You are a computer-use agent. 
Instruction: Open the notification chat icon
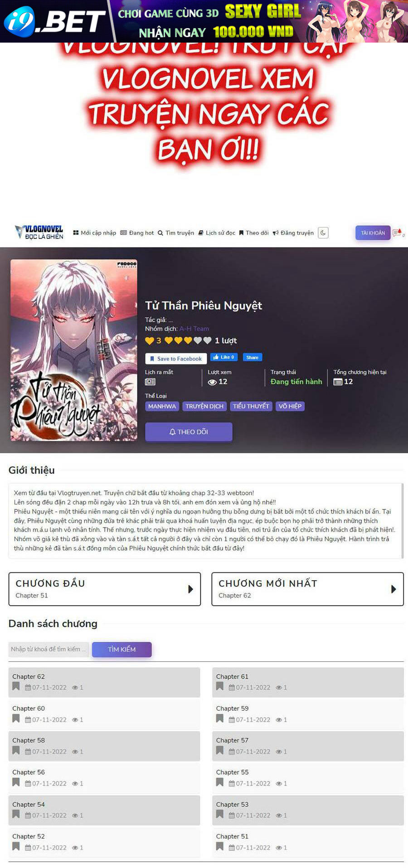(398, 233)
